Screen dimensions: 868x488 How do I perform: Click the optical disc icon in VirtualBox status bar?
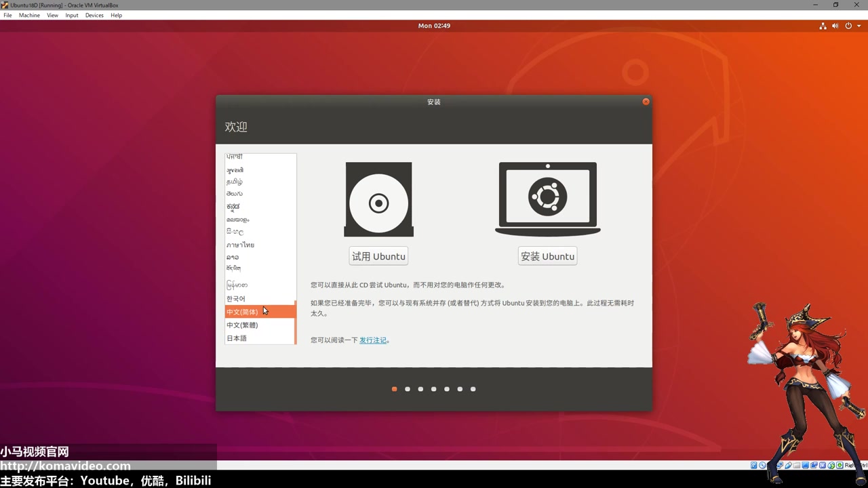tap(762, 466)
